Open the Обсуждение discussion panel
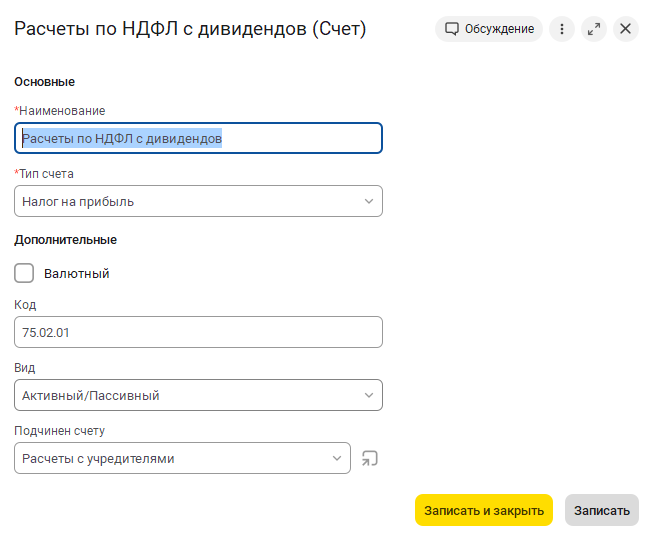653x540 pixels. (489, 29)
